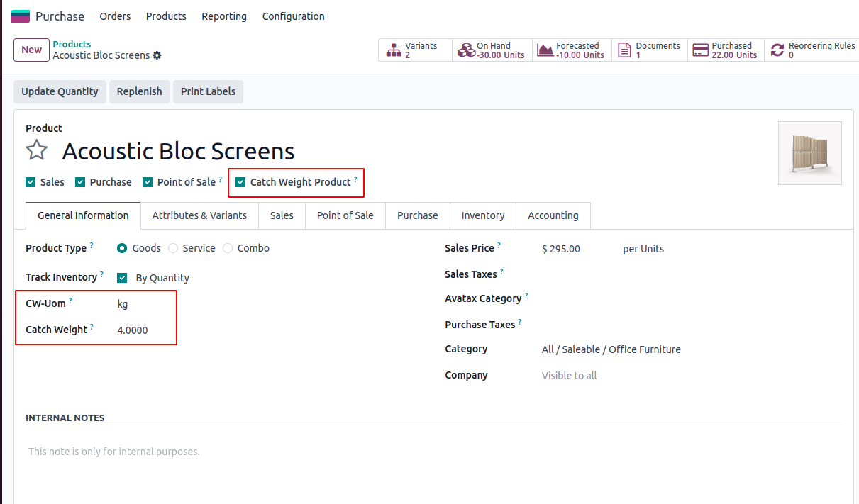This screenshot has height=504, width=859.
Task: Click the Update Quantity button
Action: tap(60, 91)
